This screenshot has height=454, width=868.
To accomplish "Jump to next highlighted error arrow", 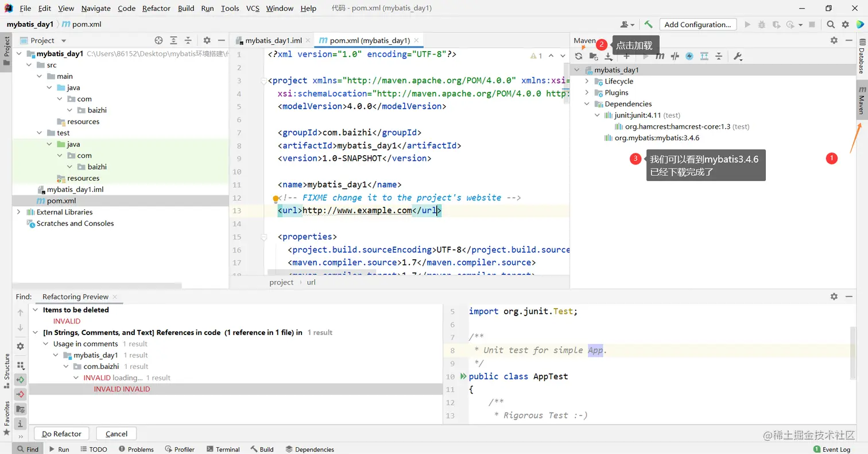I will (563, 56).
